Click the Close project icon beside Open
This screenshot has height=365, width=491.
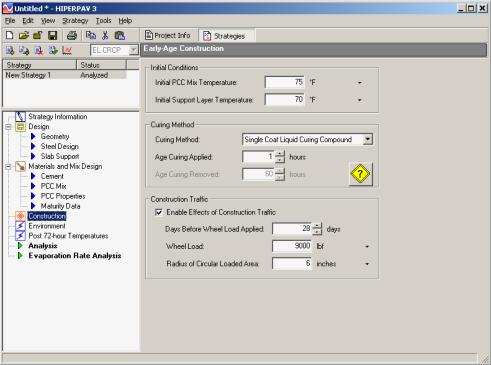pos(37,35)
